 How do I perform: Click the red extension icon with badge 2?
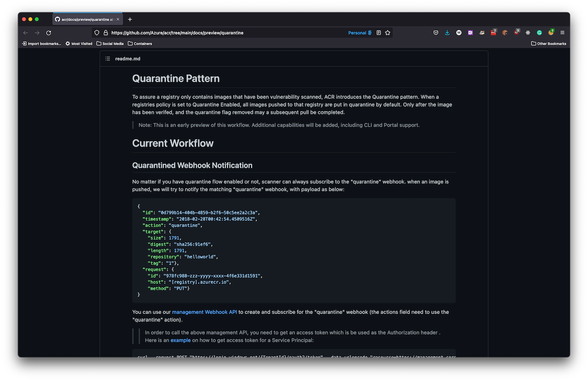493,33
